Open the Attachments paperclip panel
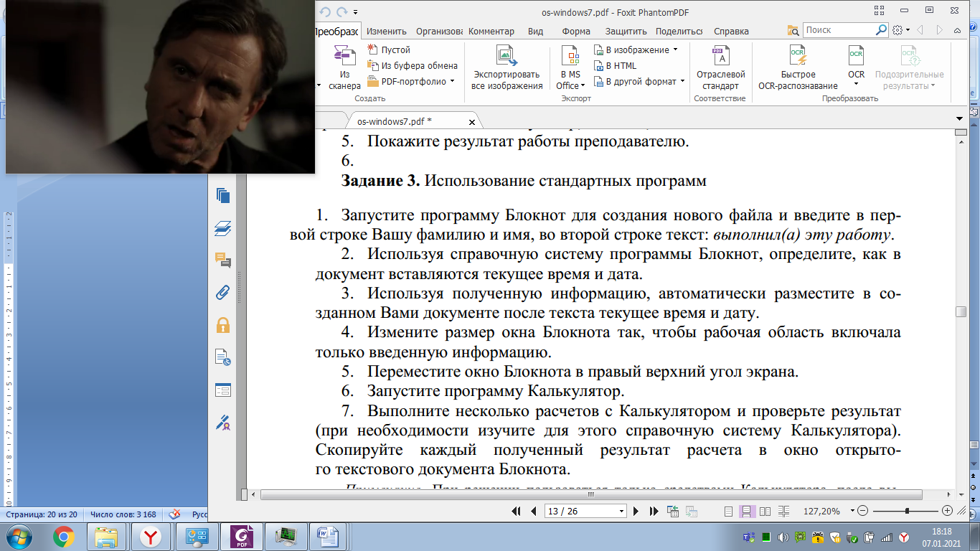This screenshot has height=551, width=980. (x=222, y=293)
